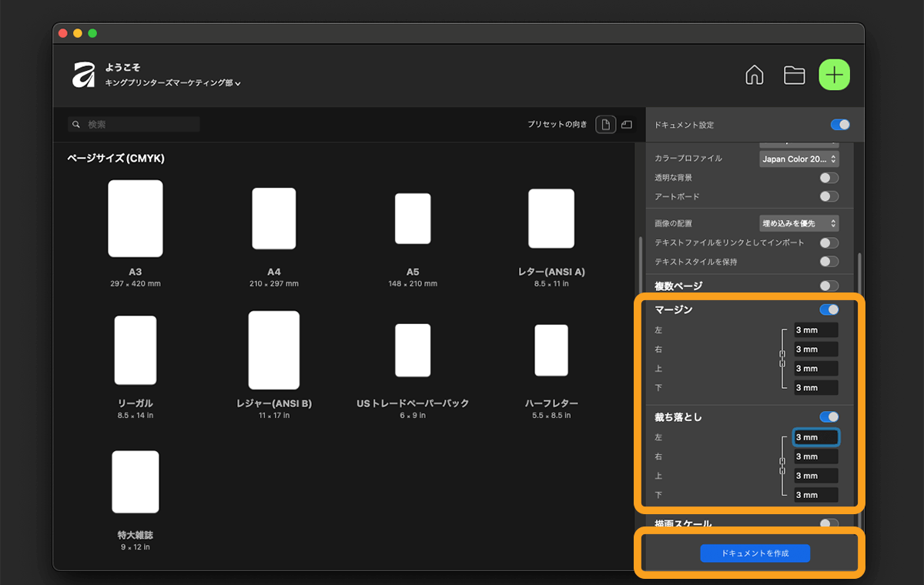Disable the マージン toggle
Image resolution: width=924 pixels, height=585 pixels.
(x=829, y=309)
